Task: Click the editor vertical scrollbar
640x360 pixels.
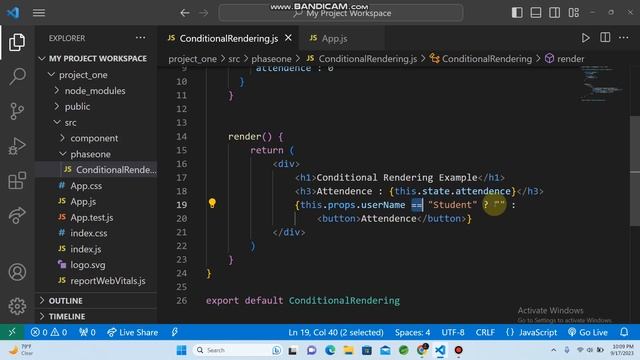Action: (x=635, y=171)
